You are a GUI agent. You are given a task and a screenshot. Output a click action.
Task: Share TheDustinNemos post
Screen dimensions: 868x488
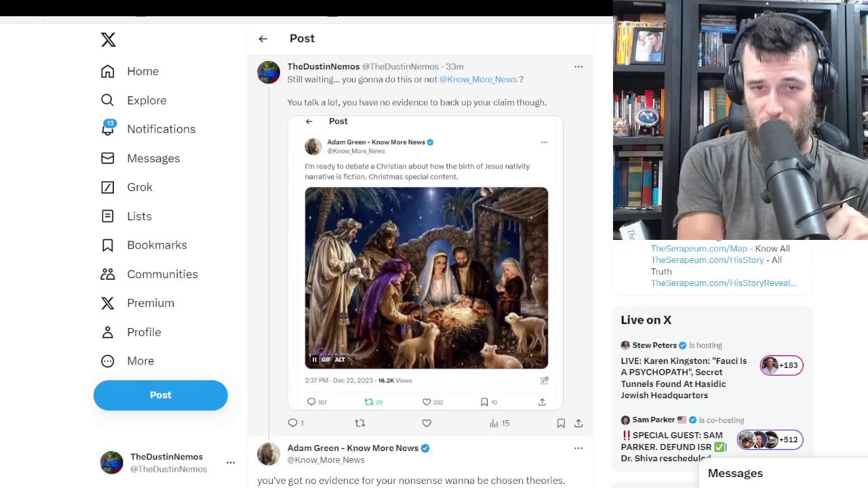pyautogui.click(x=578, y=423)
